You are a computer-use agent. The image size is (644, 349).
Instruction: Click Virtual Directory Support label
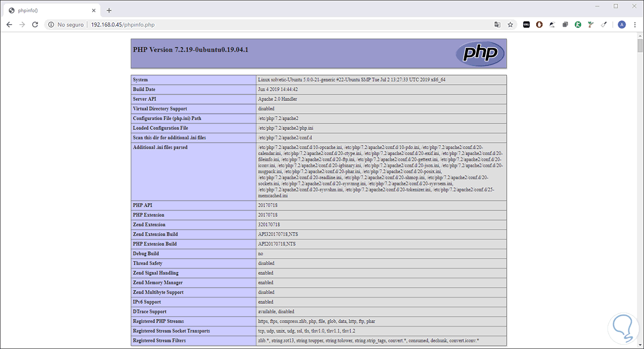(x=160, y=108)
